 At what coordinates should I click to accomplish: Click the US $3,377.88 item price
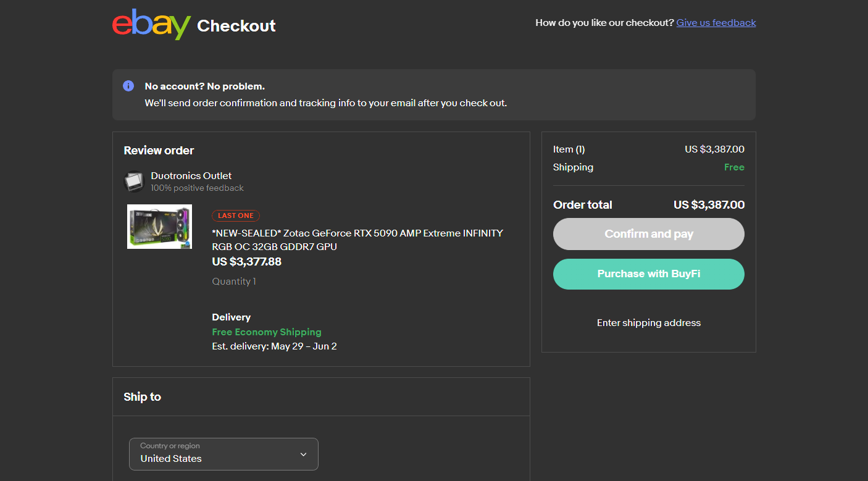pyautogui.click(x=247, y=262)
